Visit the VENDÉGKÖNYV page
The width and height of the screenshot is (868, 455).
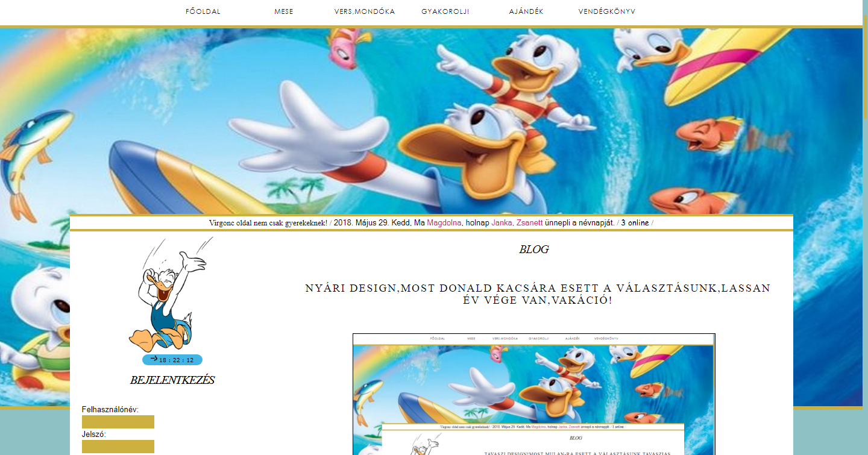pyautogui.click(x=607, y=11)
